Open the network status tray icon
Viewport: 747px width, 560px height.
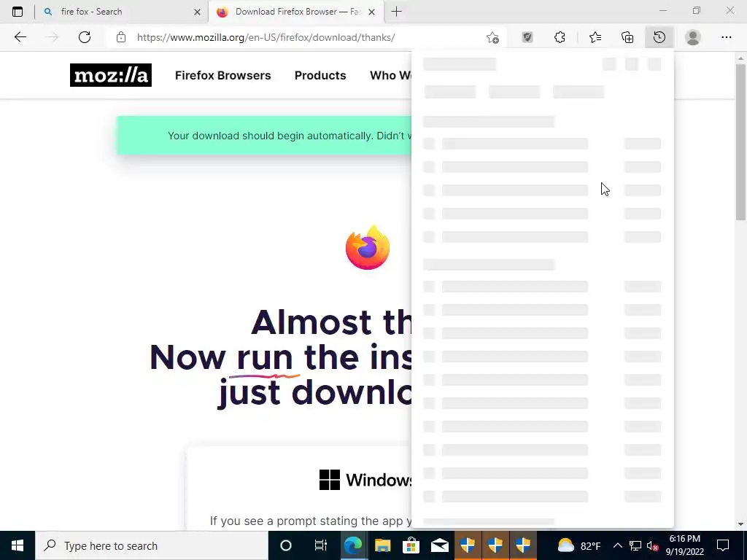point(635,545)
